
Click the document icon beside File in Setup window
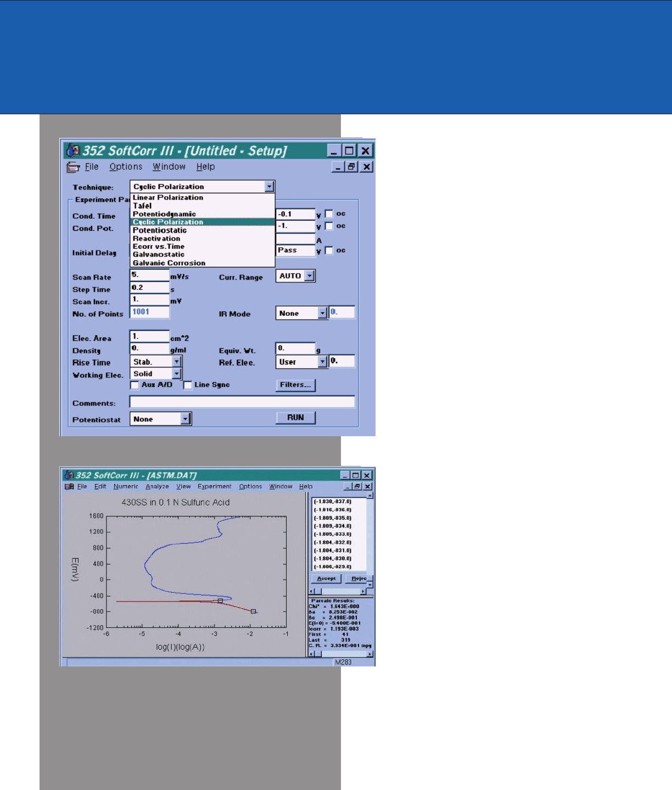point(73,167)
